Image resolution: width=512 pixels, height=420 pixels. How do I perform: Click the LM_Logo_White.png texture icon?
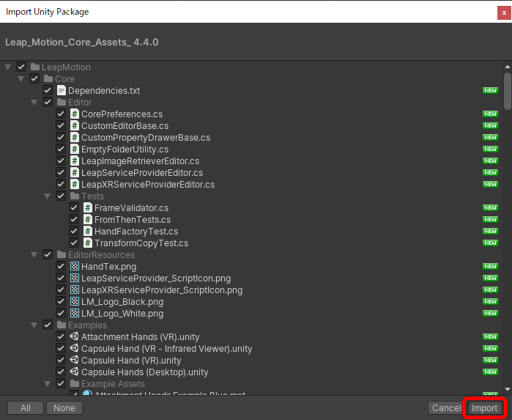75,314
